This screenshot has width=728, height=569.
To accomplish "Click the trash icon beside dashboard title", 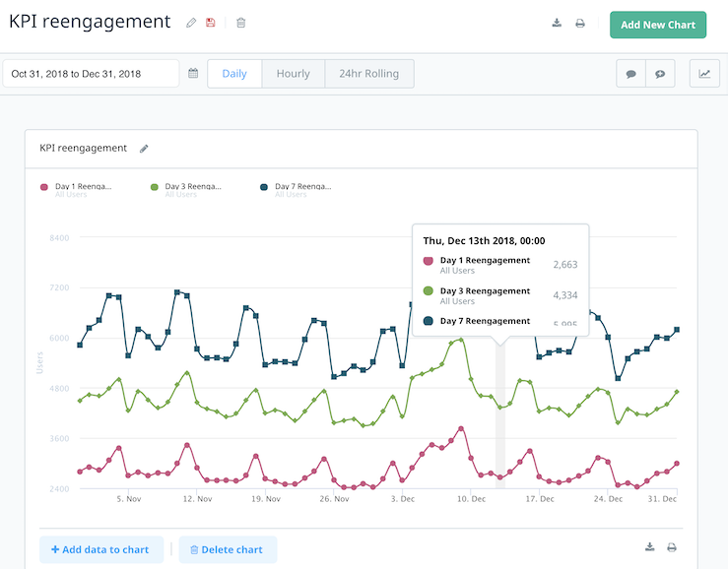I will [x=240, y=23].
